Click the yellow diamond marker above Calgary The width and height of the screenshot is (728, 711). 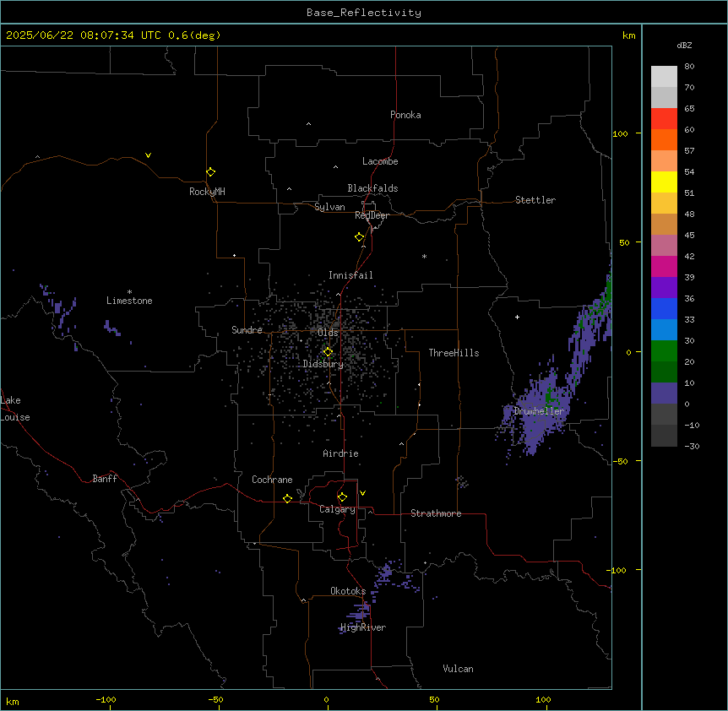(343, 497)
